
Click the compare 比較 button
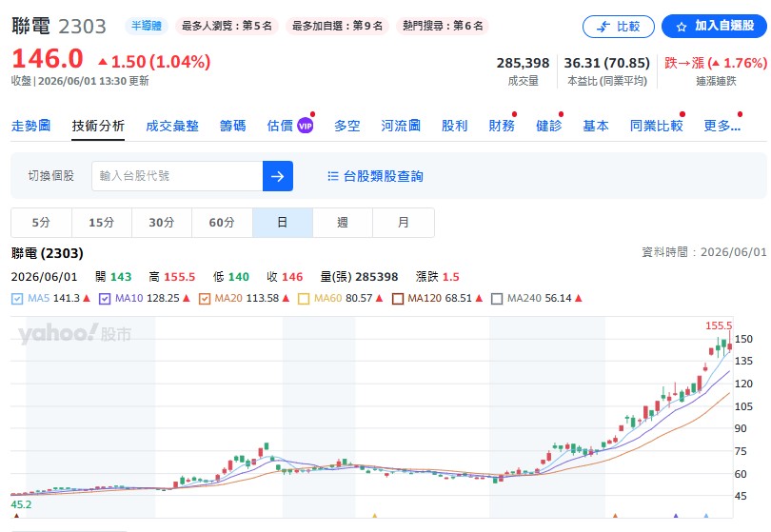[619, 27]
